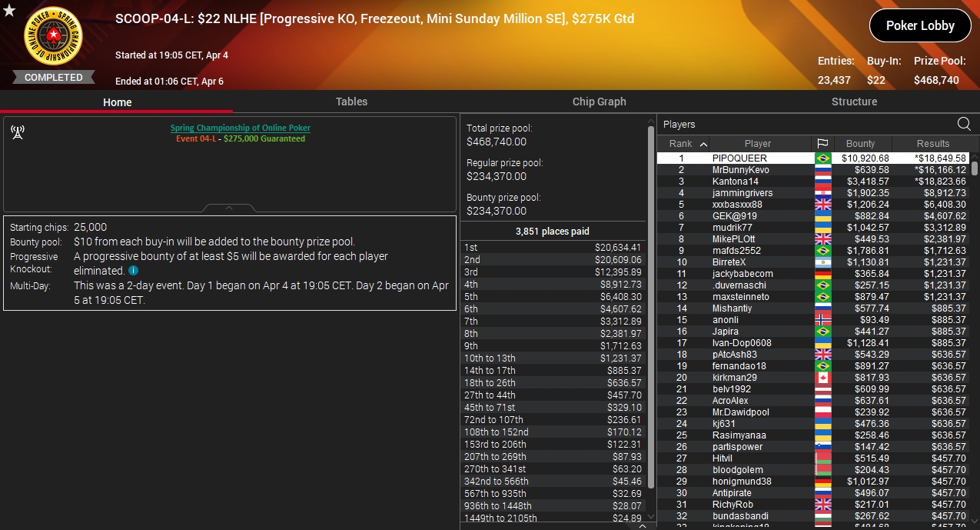The height and width of the screenshot is (530, 980).
Task: Select player fernandao18
Action: [739, 365]
